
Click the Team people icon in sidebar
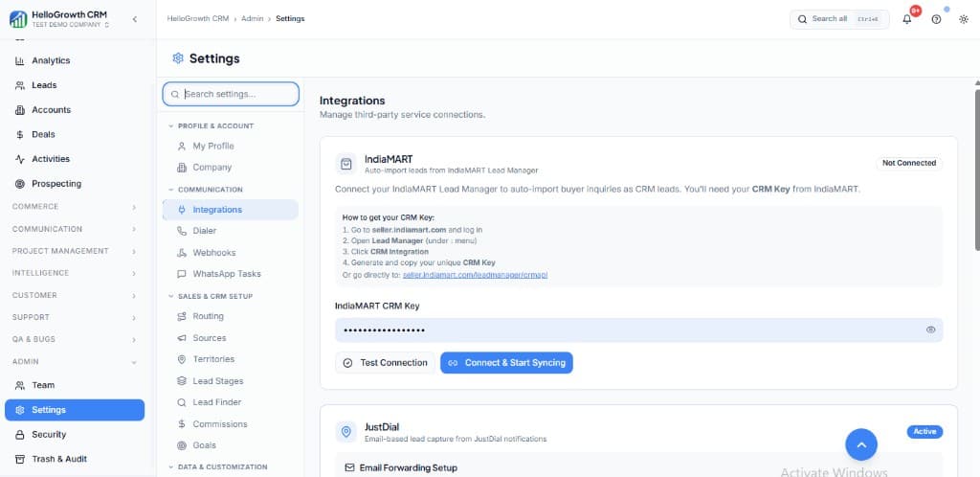click(x=19, y=385)
